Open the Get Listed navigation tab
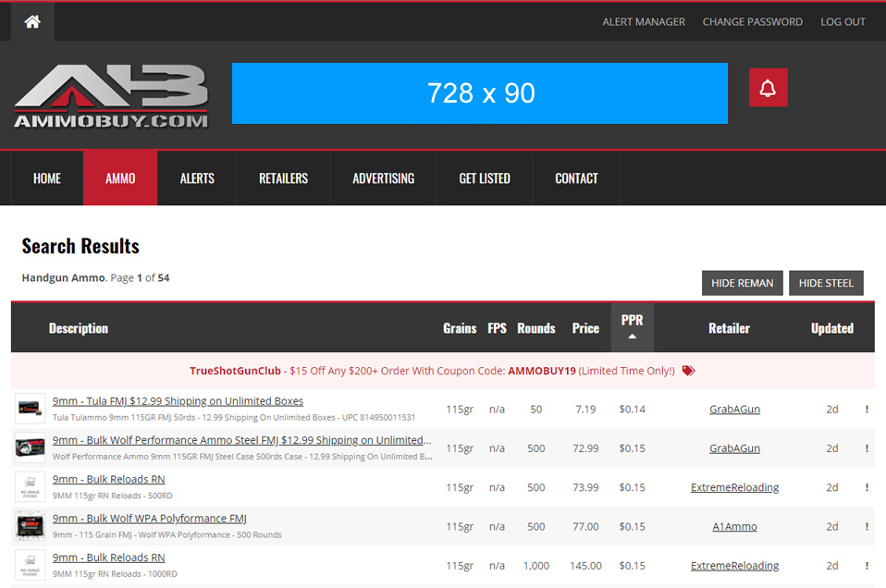The image size is (886, 588). tap(485, 178)
